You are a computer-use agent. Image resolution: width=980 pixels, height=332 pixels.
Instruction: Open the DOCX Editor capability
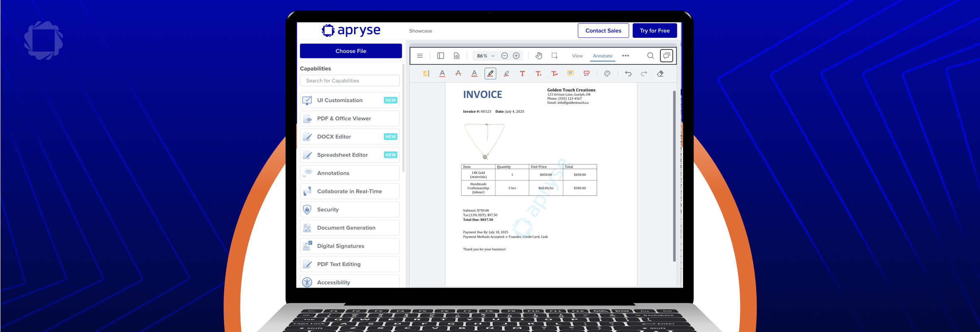point(349,137)
